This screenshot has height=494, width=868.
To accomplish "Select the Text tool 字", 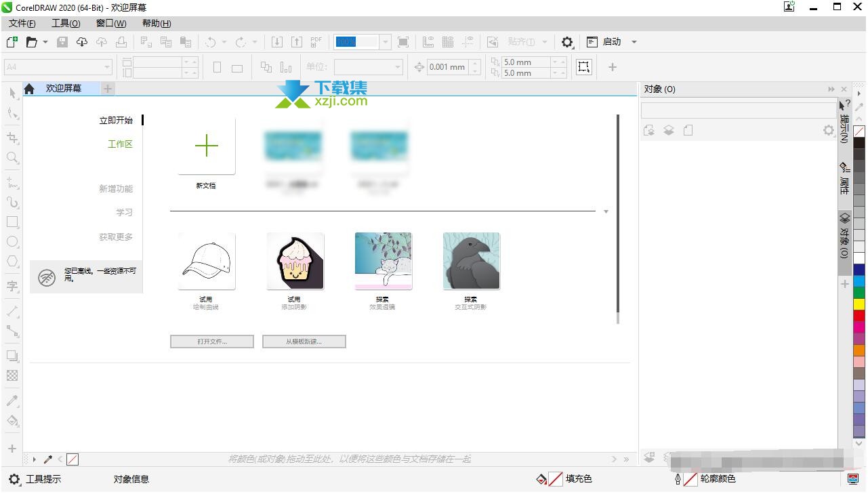I will pos(12,286).
